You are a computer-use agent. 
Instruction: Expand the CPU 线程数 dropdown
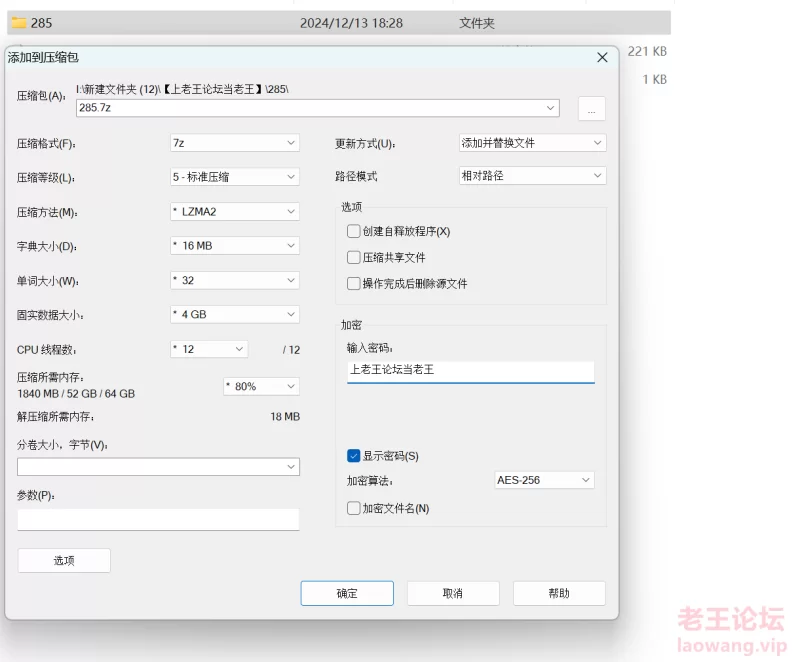(208, 349)
